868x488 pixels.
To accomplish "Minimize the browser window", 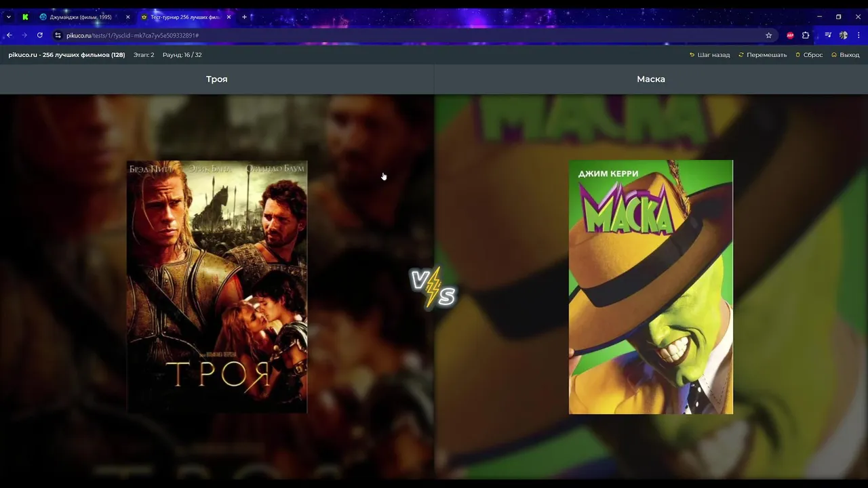I will pos(819,17).
